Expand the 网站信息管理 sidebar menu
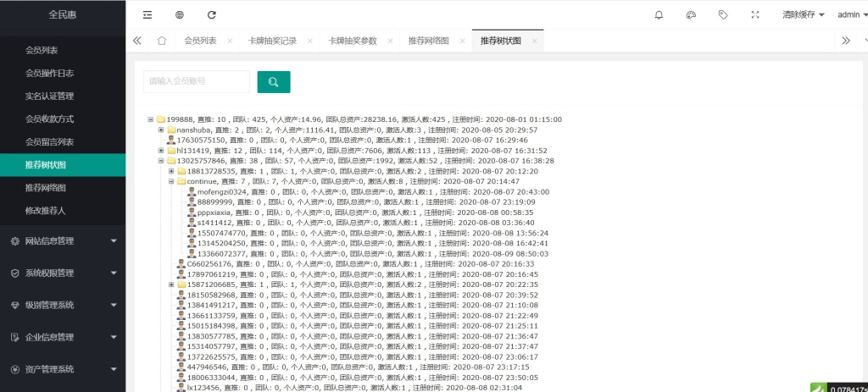Image resolution: width=868 pixels, height=392 pixels. [63, 241]
